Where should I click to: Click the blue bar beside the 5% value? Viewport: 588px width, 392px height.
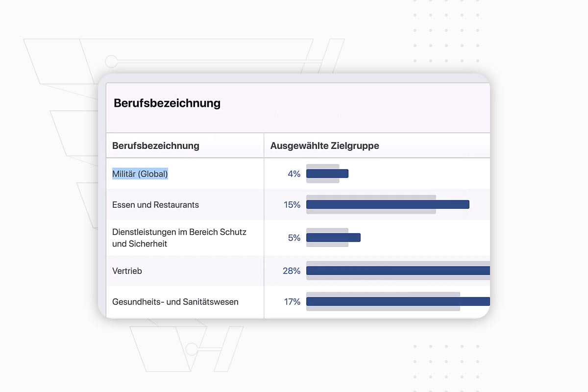(x=333, y=238)
